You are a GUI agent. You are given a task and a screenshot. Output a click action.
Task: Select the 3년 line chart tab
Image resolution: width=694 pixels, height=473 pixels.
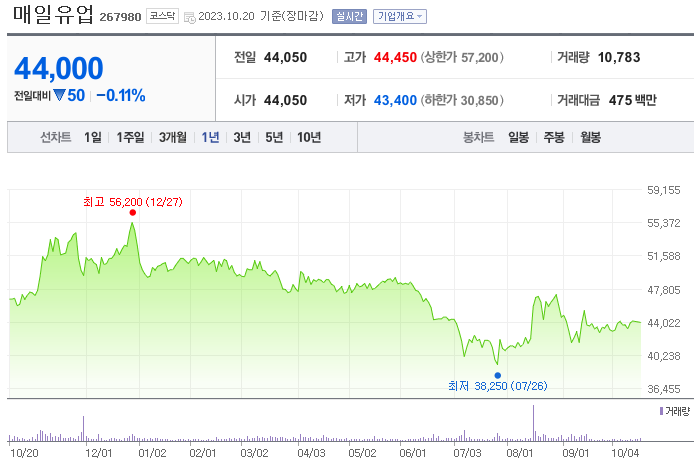pyautogui.click(x=242, y=138)
